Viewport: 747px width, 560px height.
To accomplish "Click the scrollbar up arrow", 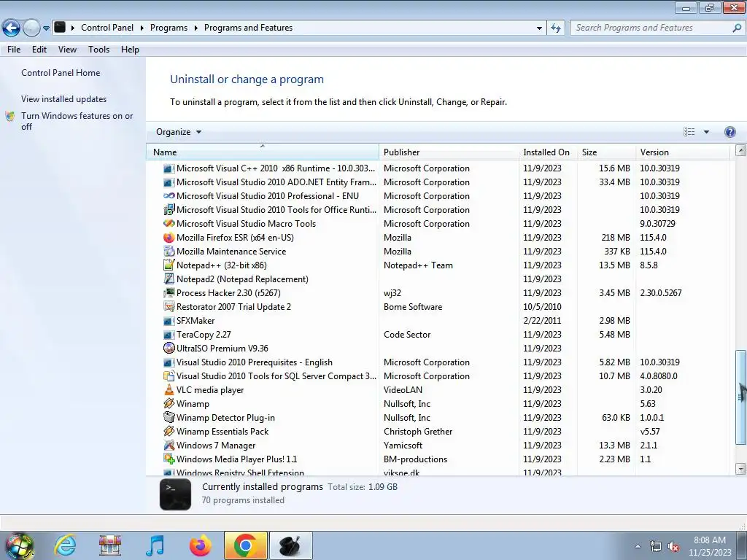I will (x=740, y=150).
